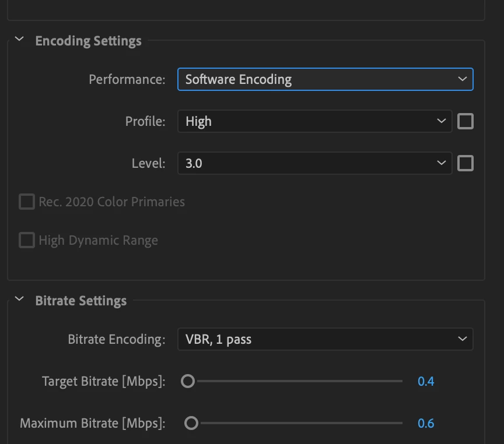Screen dimensions: 504x444
Task: Click the Target Bitrate value 0.4
Action: [426, 382]
